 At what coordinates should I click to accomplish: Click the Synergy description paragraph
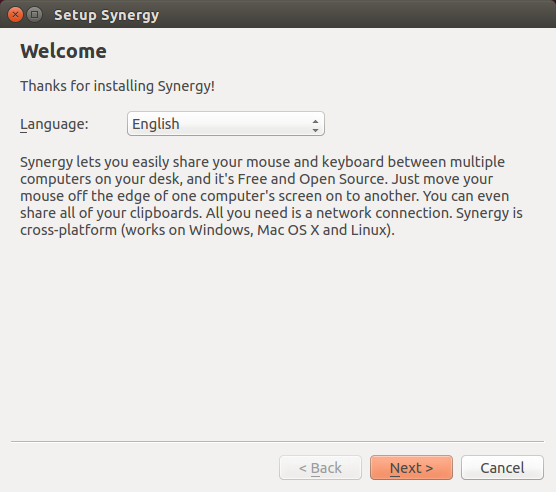click(x=271, y=196)
